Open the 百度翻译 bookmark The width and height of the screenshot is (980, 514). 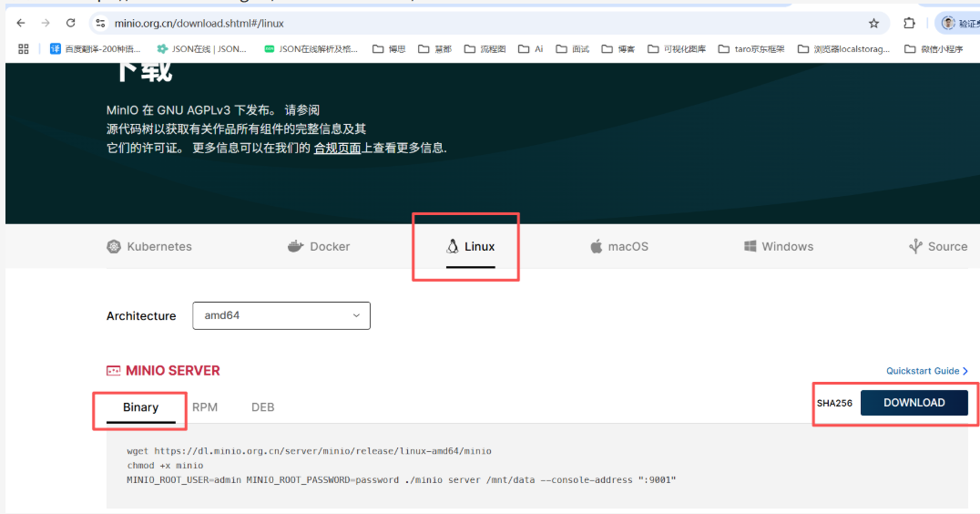click(95, 49)
